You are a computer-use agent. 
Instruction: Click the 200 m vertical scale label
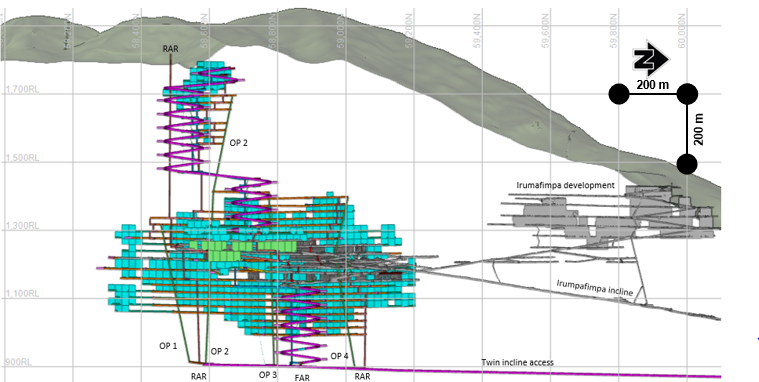coord(698,129)
